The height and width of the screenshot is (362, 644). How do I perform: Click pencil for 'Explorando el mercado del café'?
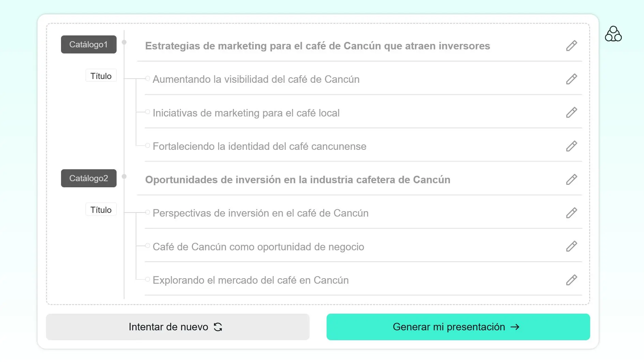(571, 280)
